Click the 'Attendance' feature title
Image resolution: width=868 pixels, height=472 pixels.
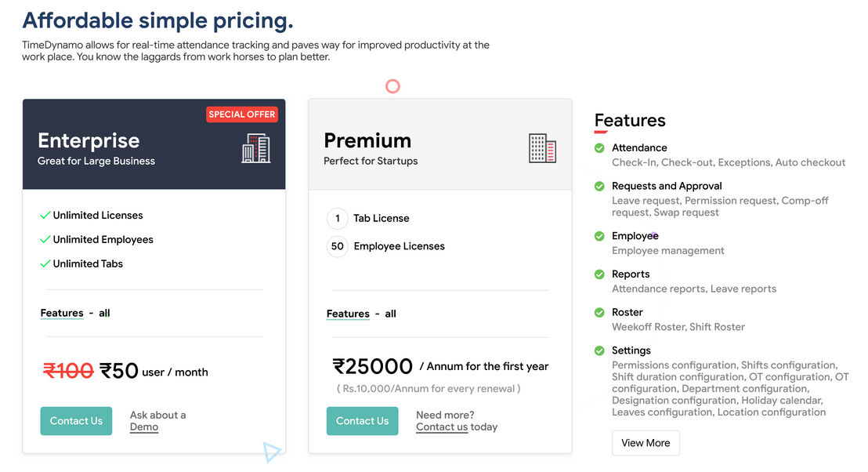click(639, 148)
